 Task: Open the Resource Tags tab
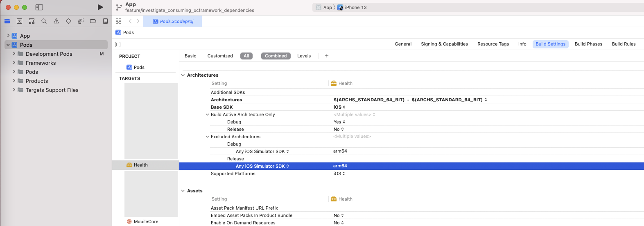[x=493, y=44]
